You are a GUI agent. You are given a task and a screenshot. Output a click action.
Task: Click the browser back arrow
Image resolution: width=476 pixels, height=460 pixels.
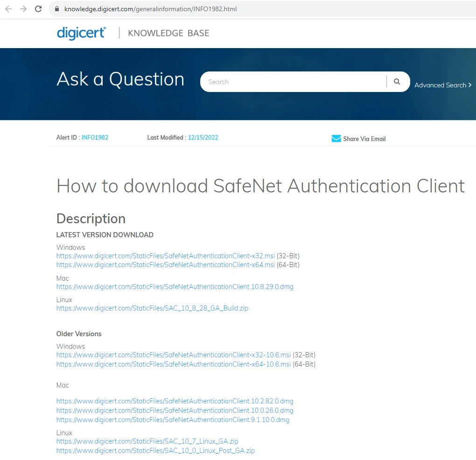(8, 8)
